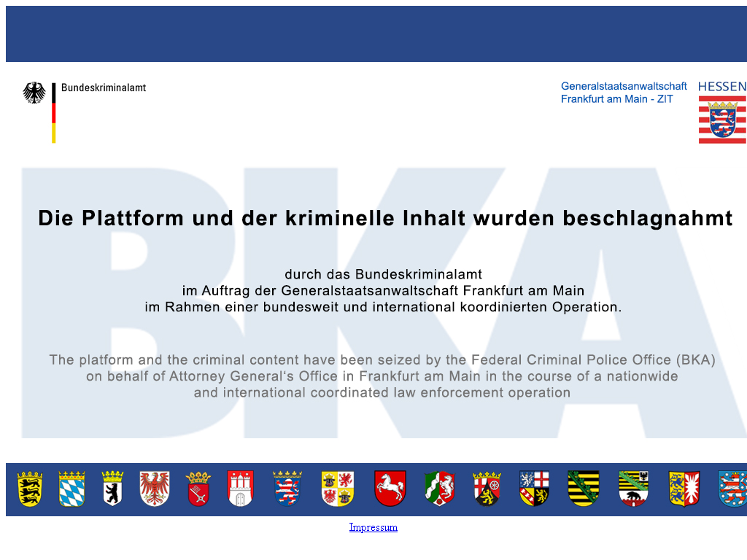Click the Bremen key coat of arms
The image size is (747, 560).
(198, 489)
